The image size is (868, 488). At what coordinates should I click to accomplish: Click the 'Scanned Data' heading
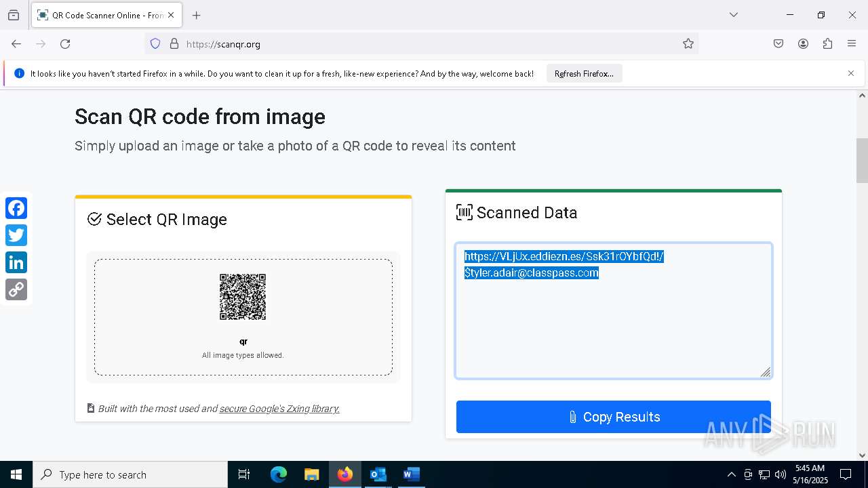527,213
